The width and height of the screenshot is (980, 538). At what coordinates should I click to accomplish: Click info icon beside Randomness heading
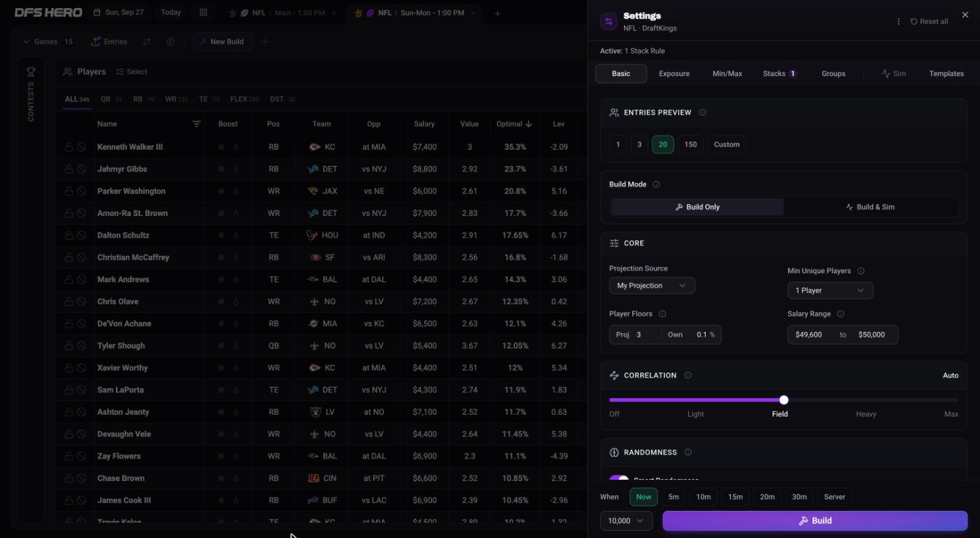point(688,453)
